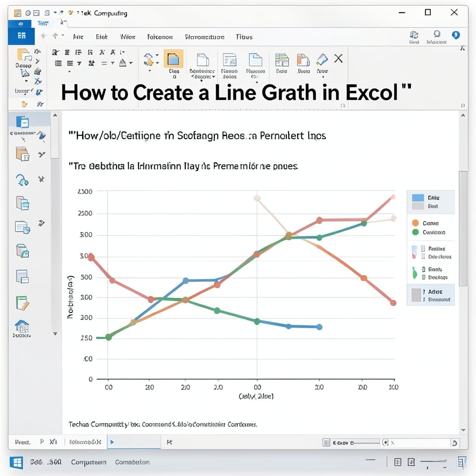Click the orange 'Conre' legend marker
Screen dimensions: 476x476
415,223
